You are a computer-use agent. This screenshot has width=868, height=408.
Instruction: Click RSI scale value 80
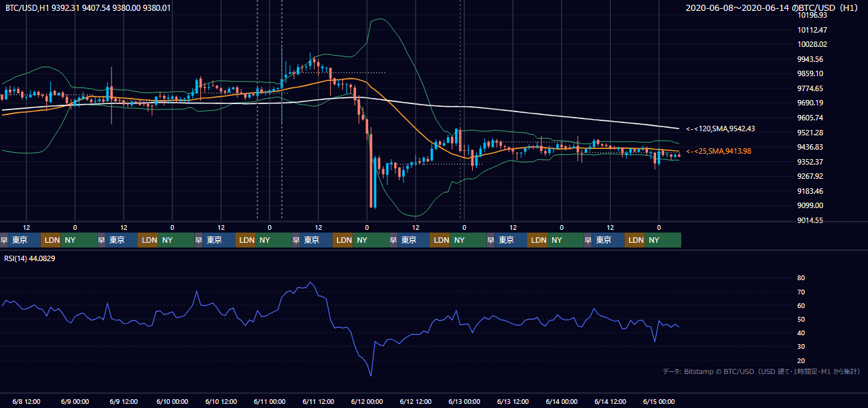click(801, 278)
